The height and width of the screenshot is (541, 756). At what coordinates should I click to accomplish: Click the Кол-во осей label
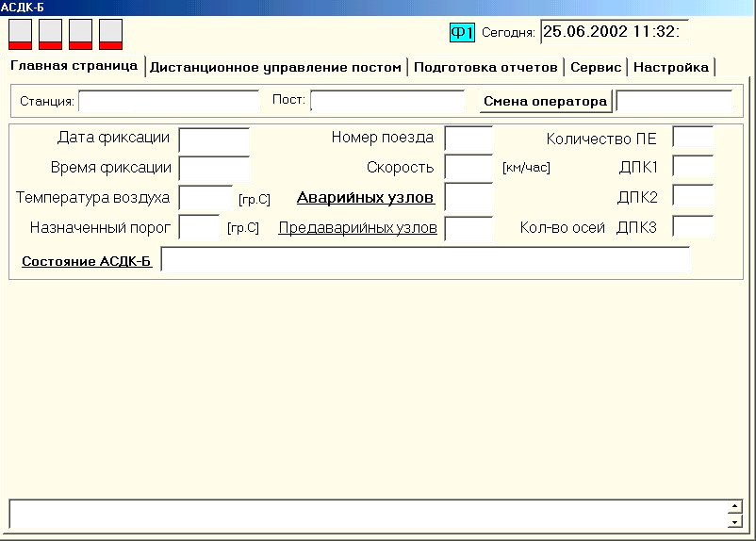(x=562, y=227)
